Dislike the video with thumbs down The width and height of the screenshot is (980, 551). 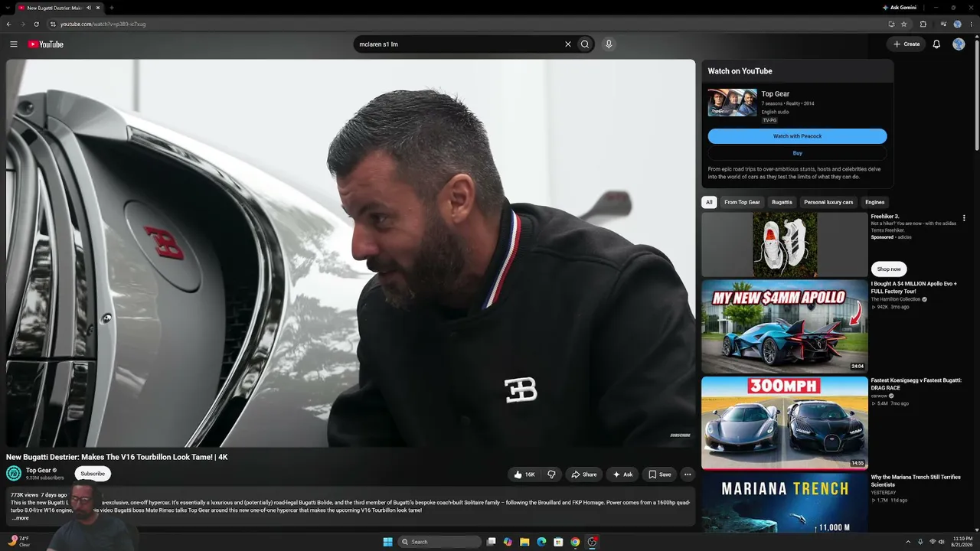[x=551, y=474]
